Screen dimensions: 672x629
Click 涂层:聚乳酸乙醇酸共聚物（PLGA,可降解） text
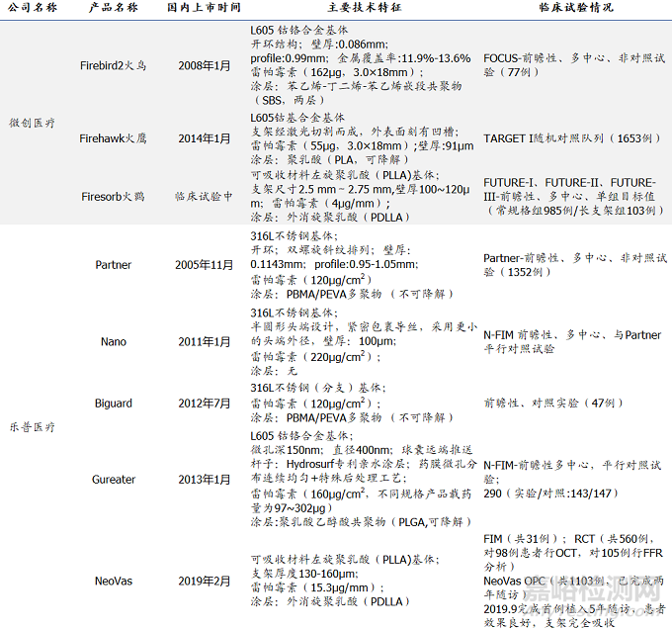tap(361, 522)
